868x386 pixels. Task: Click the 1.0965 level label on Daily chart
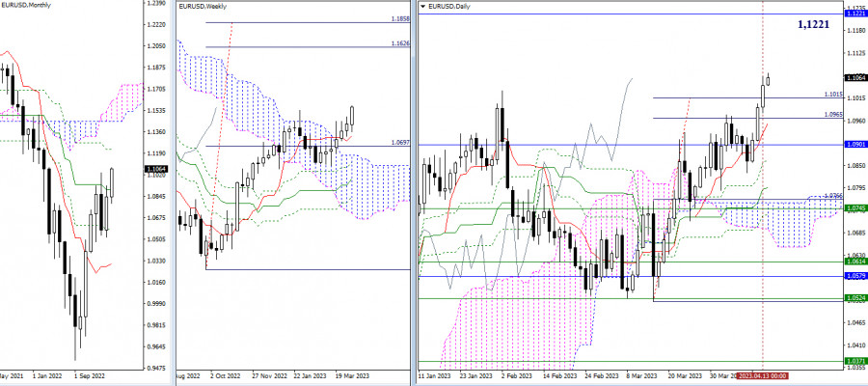point(833,114)
